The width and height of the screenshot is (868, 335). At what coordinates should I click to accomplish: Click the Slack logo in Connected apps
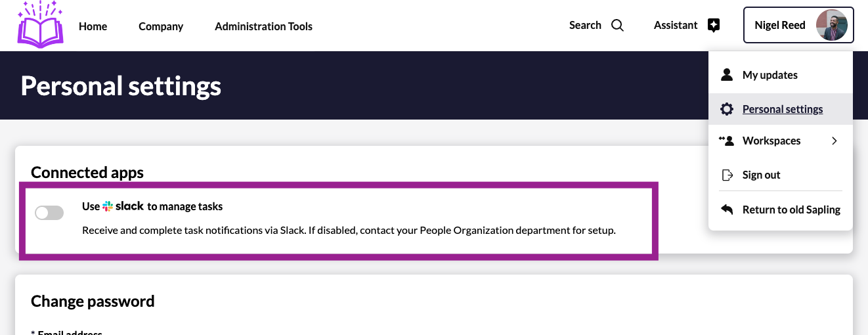click(123, 206)
